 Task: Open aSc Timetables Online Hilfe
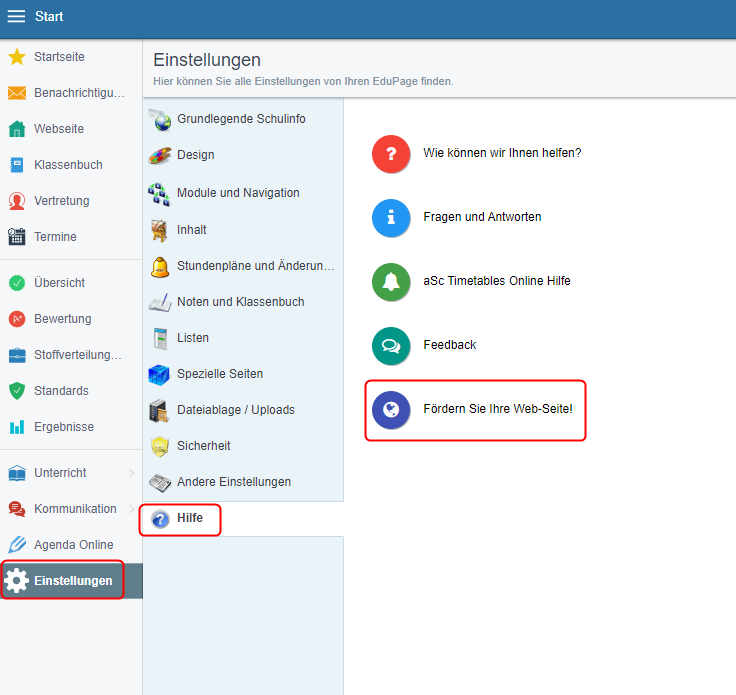click(x=497, y=281)
